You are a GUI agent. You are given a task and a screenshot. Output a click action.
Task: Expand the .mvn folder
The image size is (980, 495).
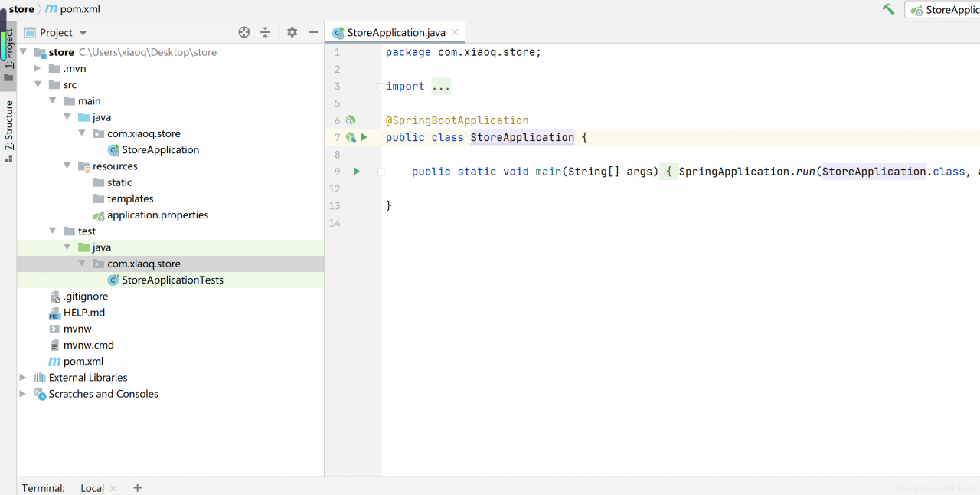38,68
